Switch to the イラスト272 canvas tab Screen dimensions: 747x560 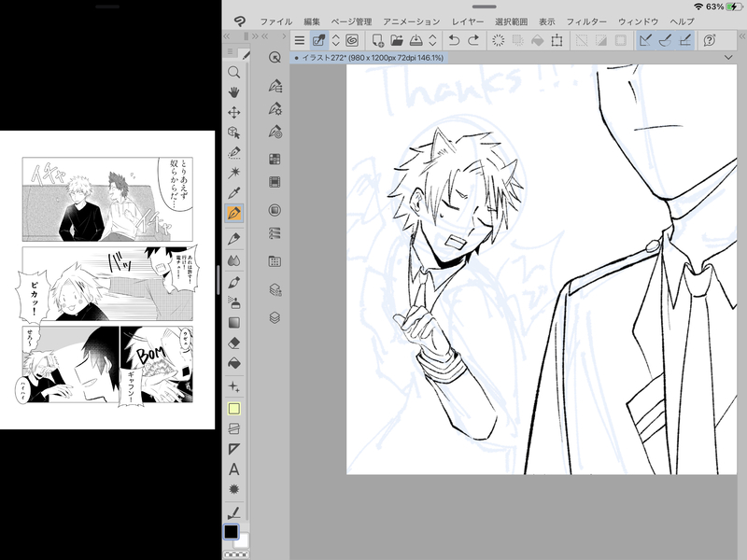pyautogui.click(x=369, y=58)
